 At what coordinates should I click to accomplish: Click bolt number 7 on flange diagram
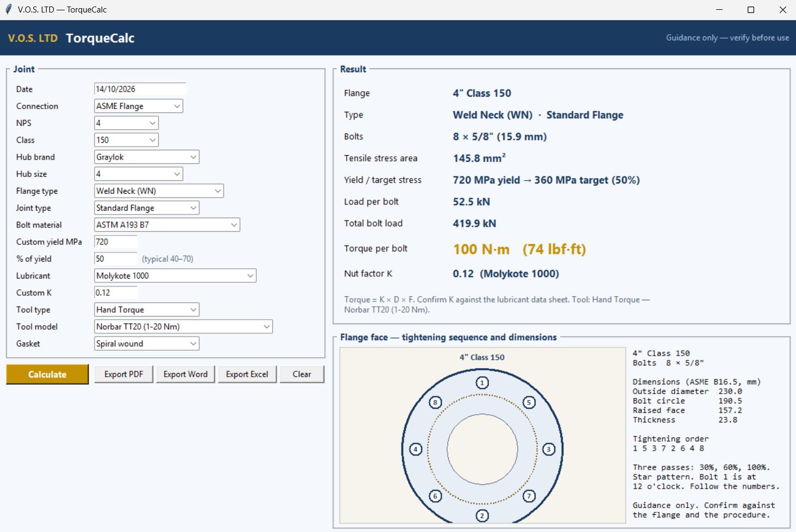point(529,496)
